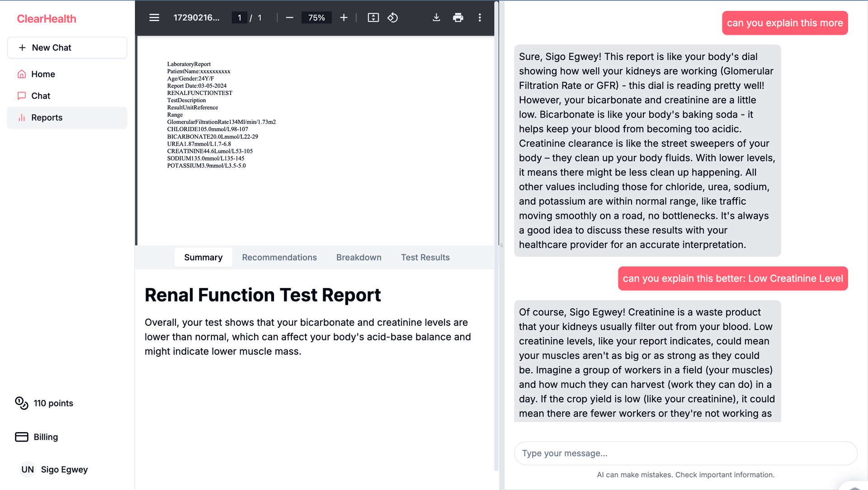Image resolution: width=868 pixels, height=490 pixels.
Task: Start a New Chat
Action: pyautogui.click(x=67, y=47)
